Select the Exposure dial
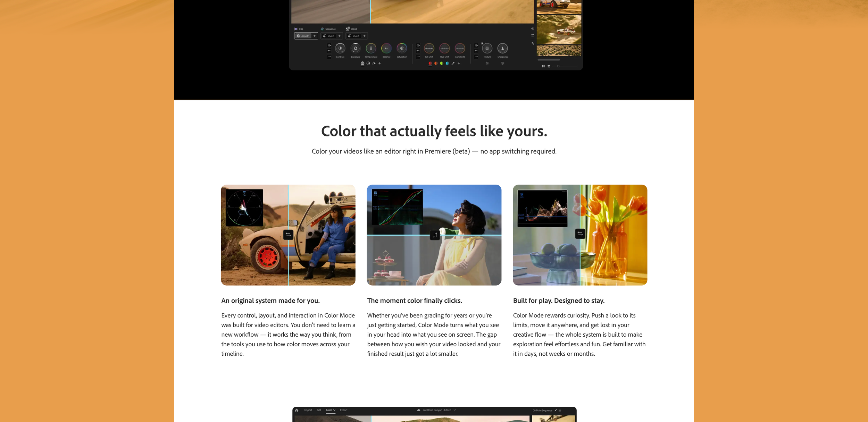Image resolution: width=868 pixels, height=422 pixels. 355,48
